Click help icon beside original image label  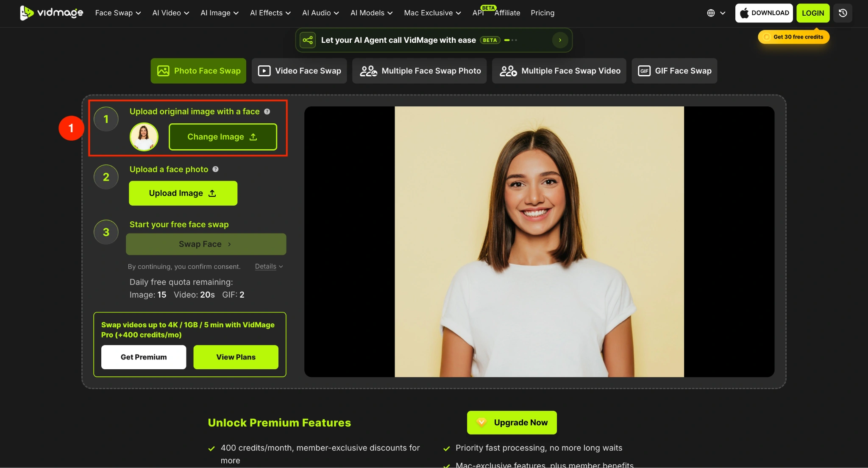tap(267, 111)
